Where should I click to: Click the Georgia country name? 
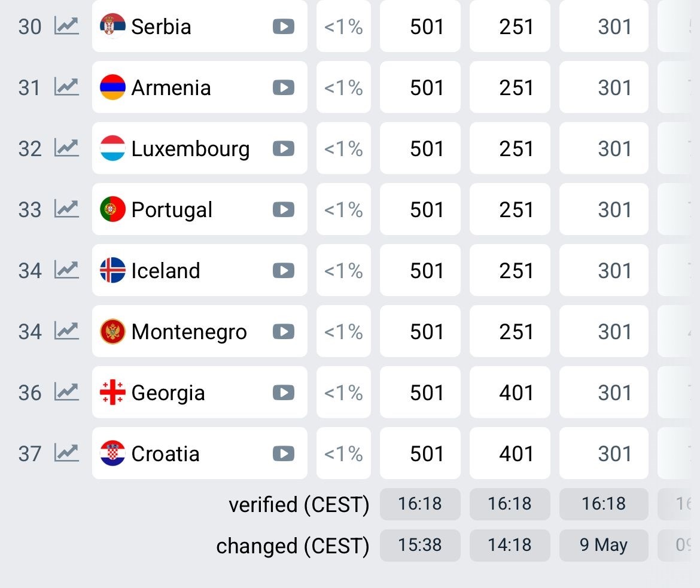coord(168,393)
